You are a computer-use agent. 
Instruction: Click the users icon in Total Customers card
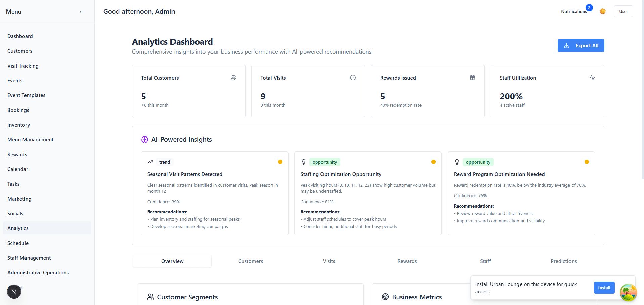click(234, 78)
